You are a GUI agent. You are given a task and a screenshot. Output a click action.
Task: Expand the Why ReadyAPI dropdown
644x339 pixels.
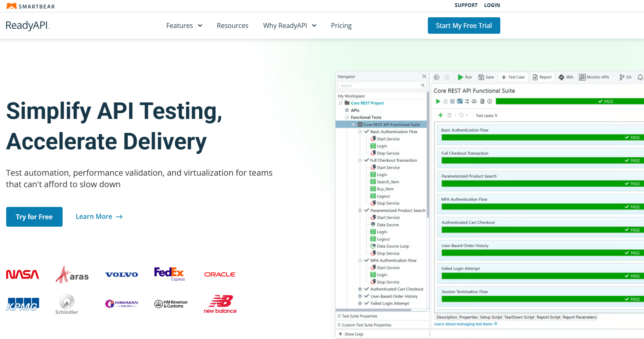click(x=289, y=26)
